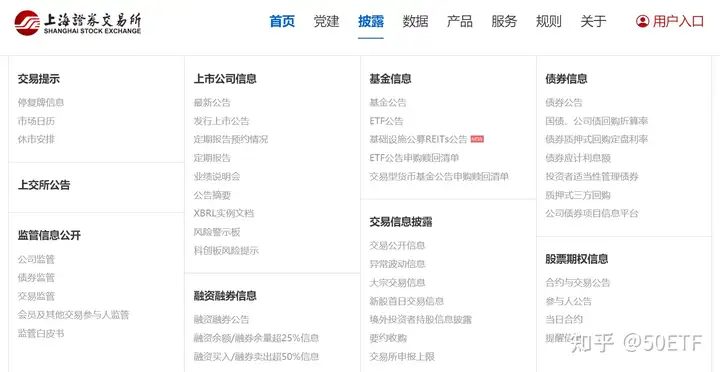This screenshot has width=720, height=372.
Task: Open XBRL实例文档
Action: click(x=224, y=213)
